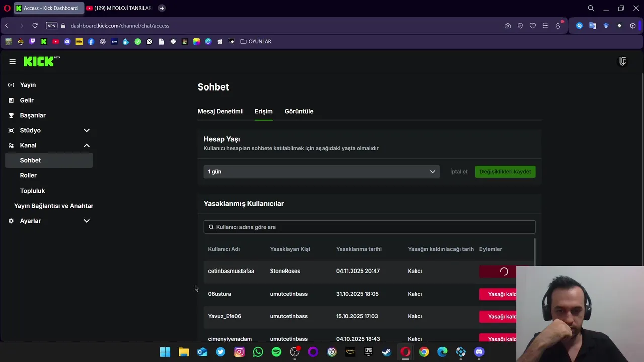Open Epic Games launcher from taskbar

368,352
